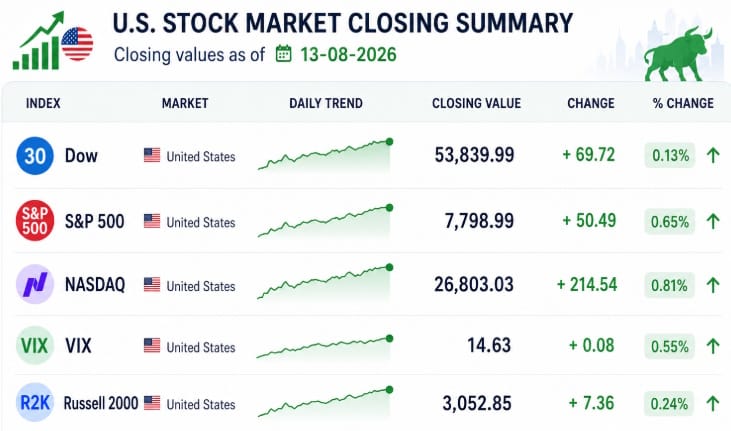The width and height of the screenshot is (731, 431).
Task: Click the S&P 500 0.65% badge
Action: 669,222
